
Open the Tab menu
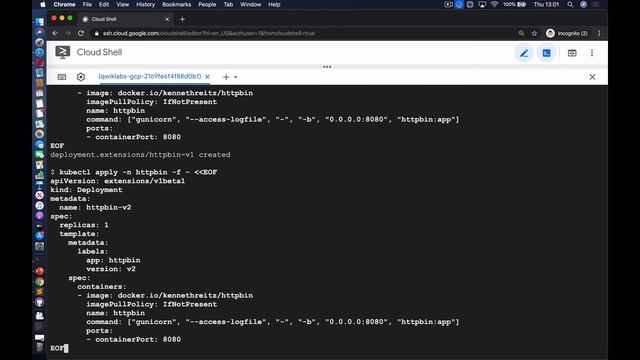(228, 4)
